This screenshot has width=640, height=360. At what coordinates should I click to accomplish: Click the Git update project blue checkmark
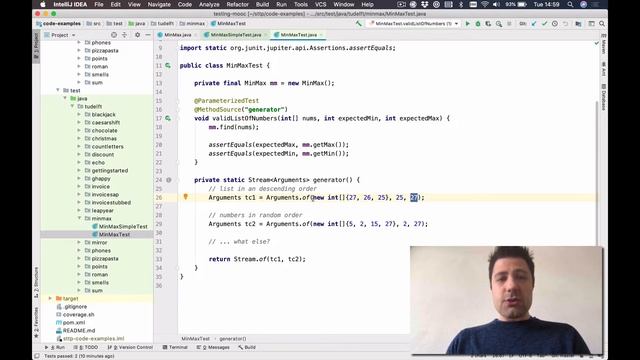click(533, 24)
